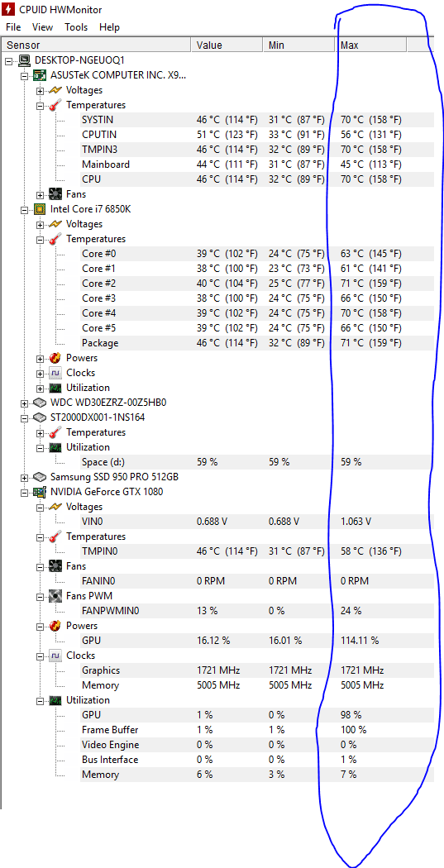Expand the CPU Utilization node
Screen dimensions: 444x868
(40, 388)
